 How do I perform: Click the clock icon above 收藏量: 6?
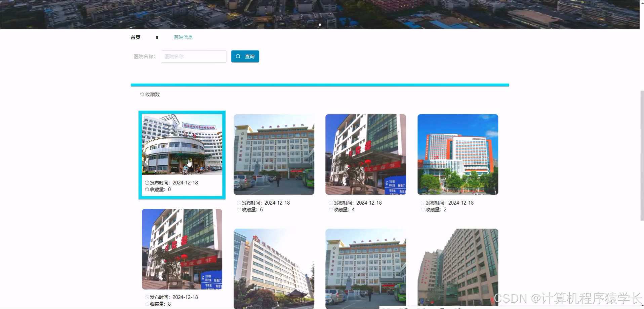click(239, 203)
